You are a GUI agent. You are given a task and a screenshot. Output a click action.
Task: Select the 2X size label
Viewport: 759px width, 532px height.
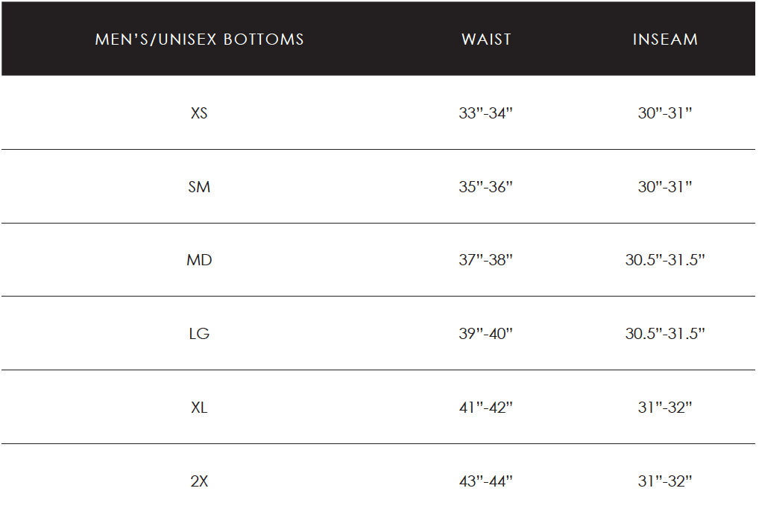[199, 481]
